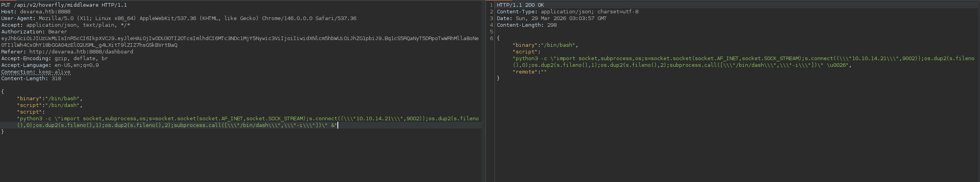The width and height of the screenshot is (980, 182).
Task: Click the closing brace of the request body
Action: click(x=3, y=132)
